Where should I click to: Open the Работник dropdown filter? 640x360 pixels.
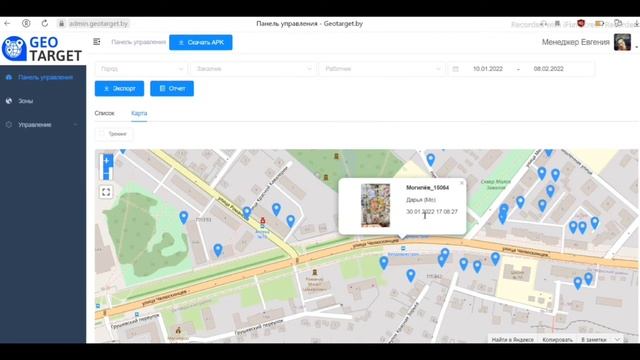click(x=381, y=69)
